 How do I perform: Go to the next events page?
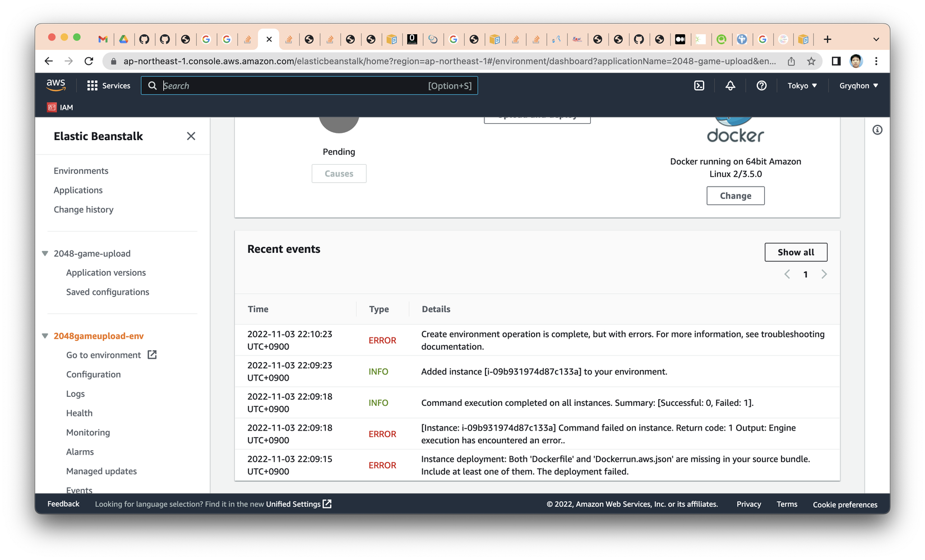[824, 274]
